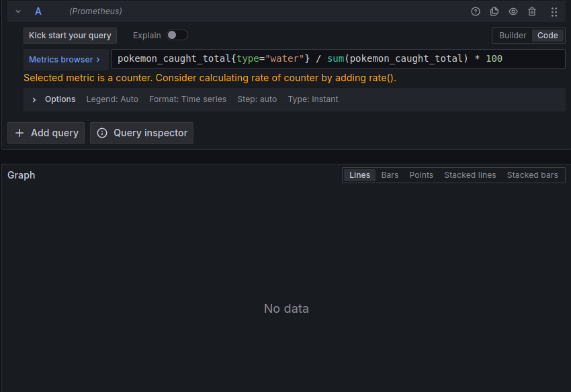Collapse query row A with the chevron
This screenshot has width=571, height=392.
tap(18, 11)
